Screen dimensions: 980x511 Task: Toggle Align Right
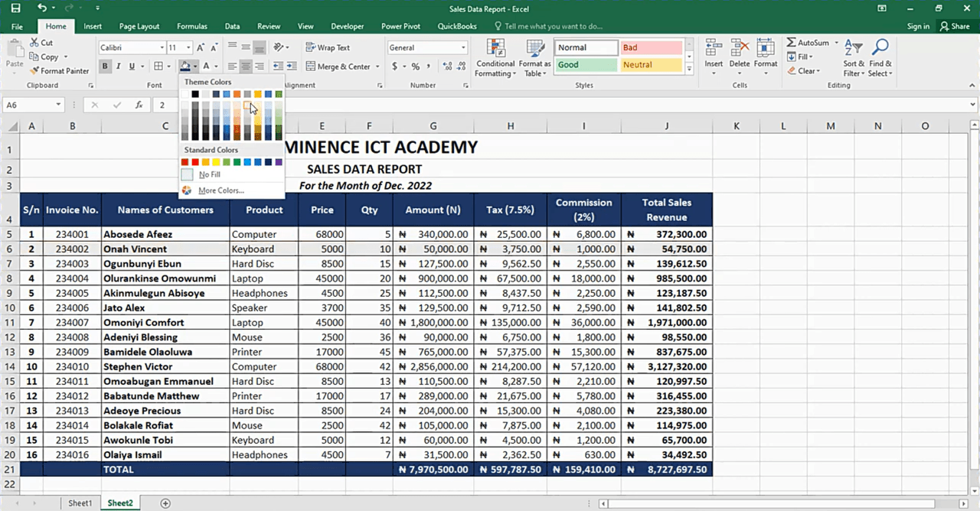pos(260,67)
